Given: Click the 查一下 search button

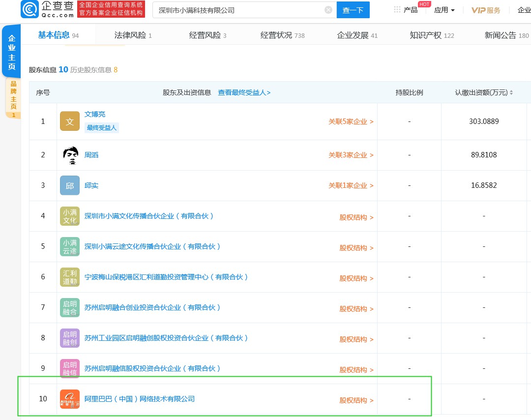Looking at the screenshot, I should click(353, 10).
